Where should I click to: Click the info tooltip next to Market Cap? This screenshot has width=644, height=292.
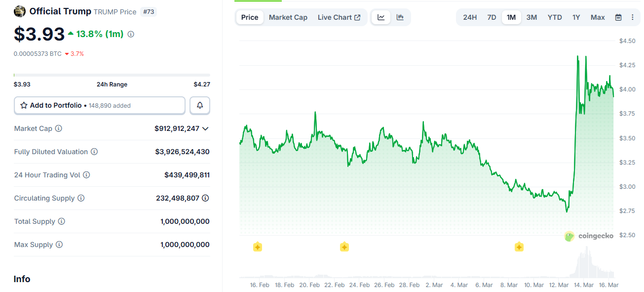click(x=59, y=128)
